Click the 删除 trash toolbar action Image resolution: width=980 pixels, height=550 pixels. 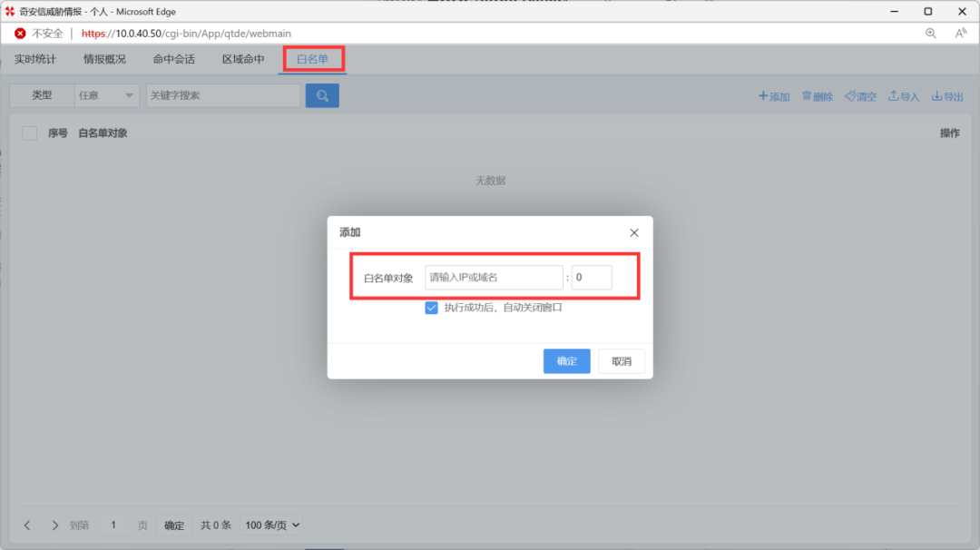[818, 96]
